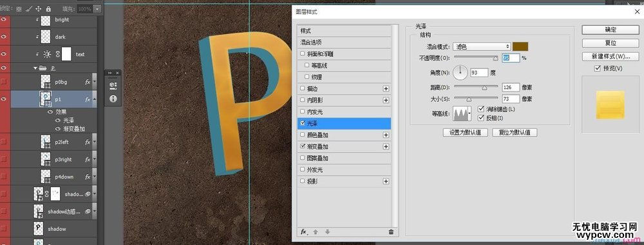Show the hidden p0bg layer
This screenshot has width=644, height=245.
(5, 82)
